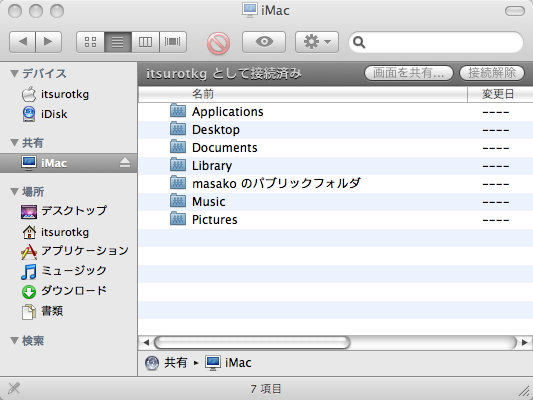Click the 接続解除 button
Viewport: 533px width, 400px height.
pyautogui.click(x=492, y=73)
